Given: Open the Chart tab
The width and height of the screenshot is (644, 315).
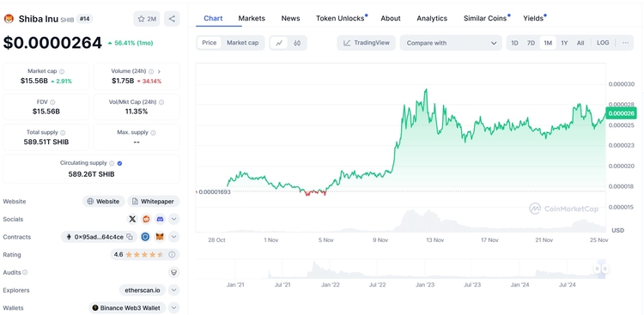Looking at the screenshot, I should pos(213,19).
